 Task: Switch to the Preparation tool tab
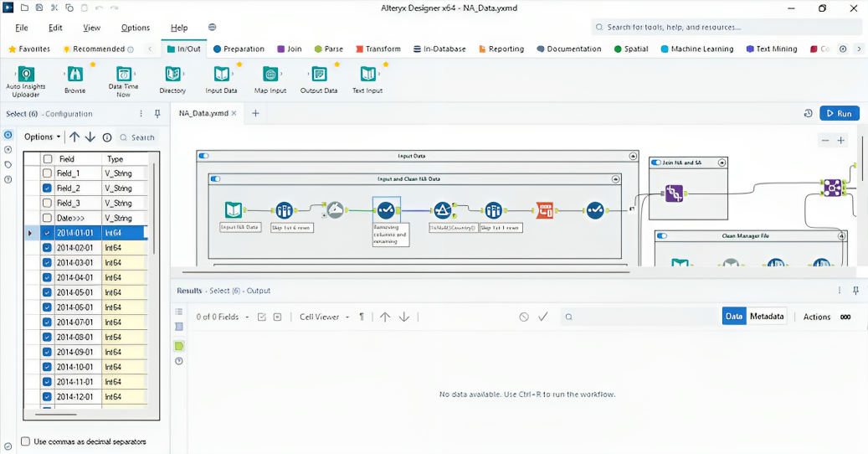pos(239,49)
